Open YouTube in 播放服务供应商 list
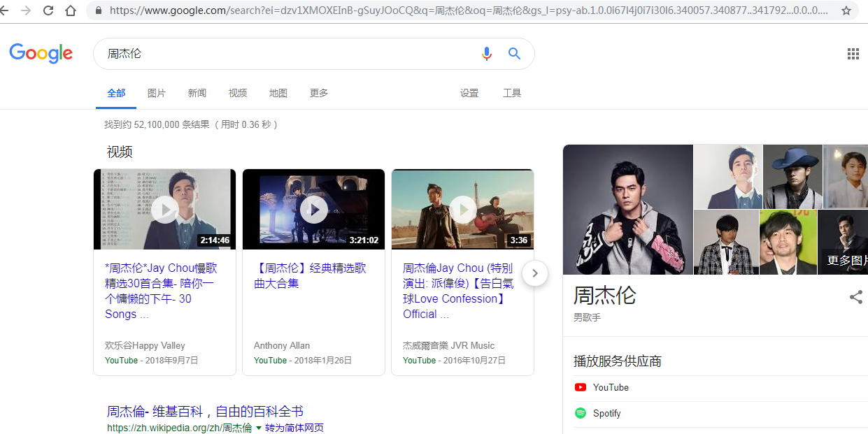The height and width of the screenshot is (434, 868). coord(611,387)
